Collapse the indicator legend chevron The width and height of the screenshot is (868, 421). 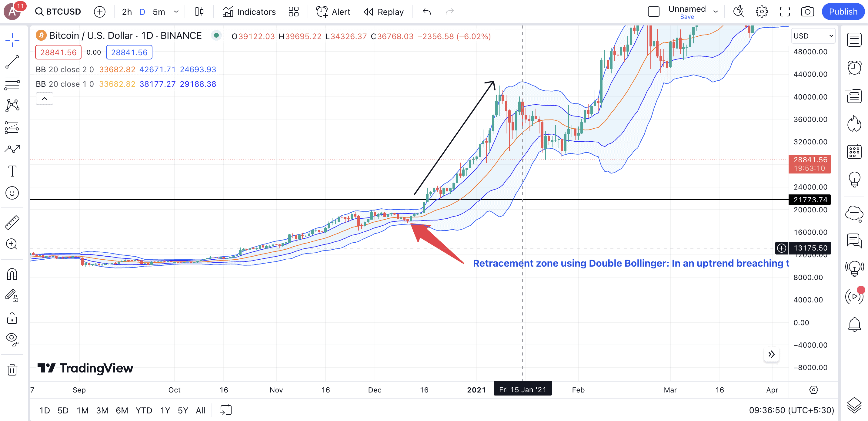(x=45, y=99)
